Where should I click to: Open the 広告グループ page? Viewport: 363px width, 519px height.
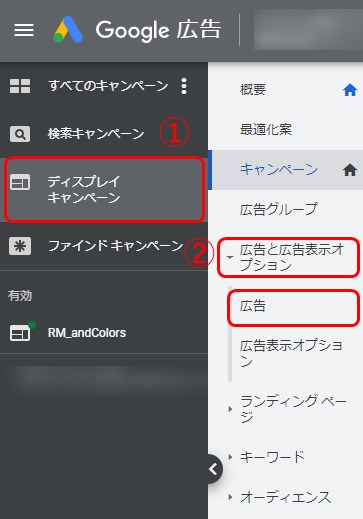coord(278,209)
